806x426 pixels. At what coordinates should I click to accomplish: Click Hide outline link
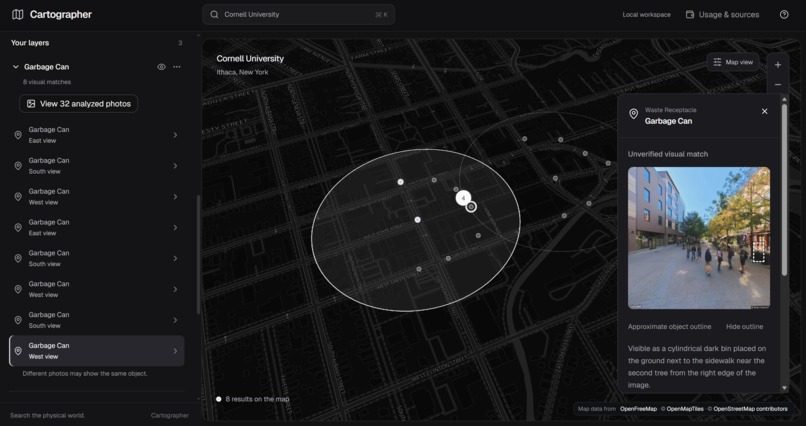coord(744,327)
